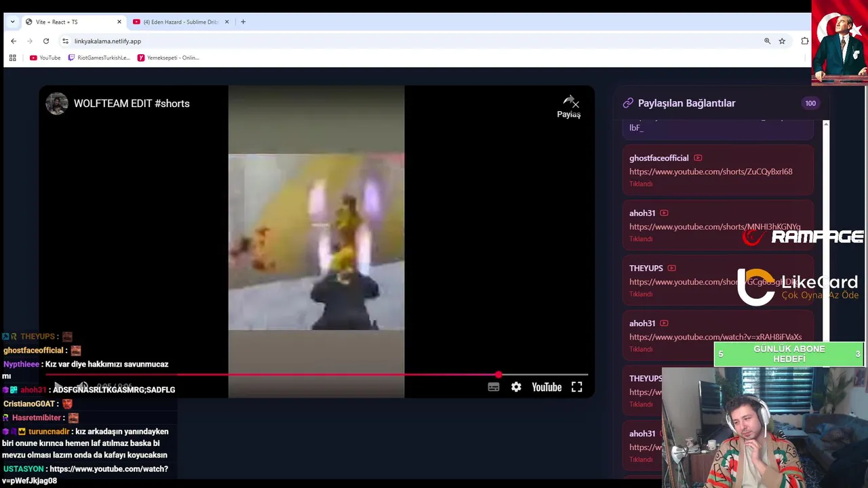The width and height of the screenshot is (868, 488).
Task: Click the CristianoG0AT username in chat
Action: point(28,404)
